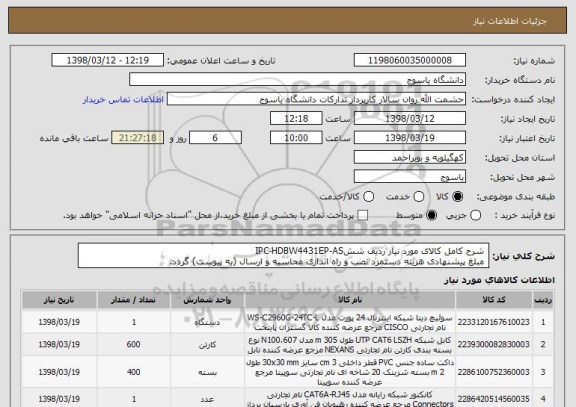Click quantity 600 in the cable row
Screen dimensions: 576x407
click(x=133, y=345)
